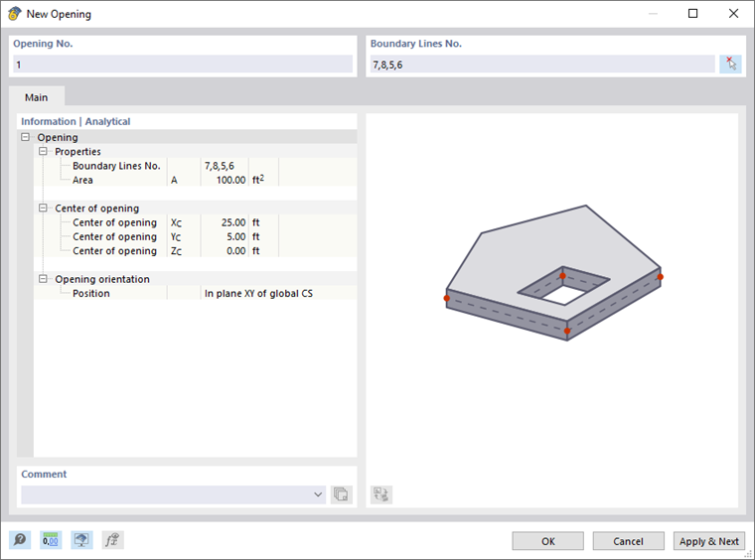Viewport: 755px width, 560px height.
Task: Open the Comment dropdown list
Action: (318, 494)
